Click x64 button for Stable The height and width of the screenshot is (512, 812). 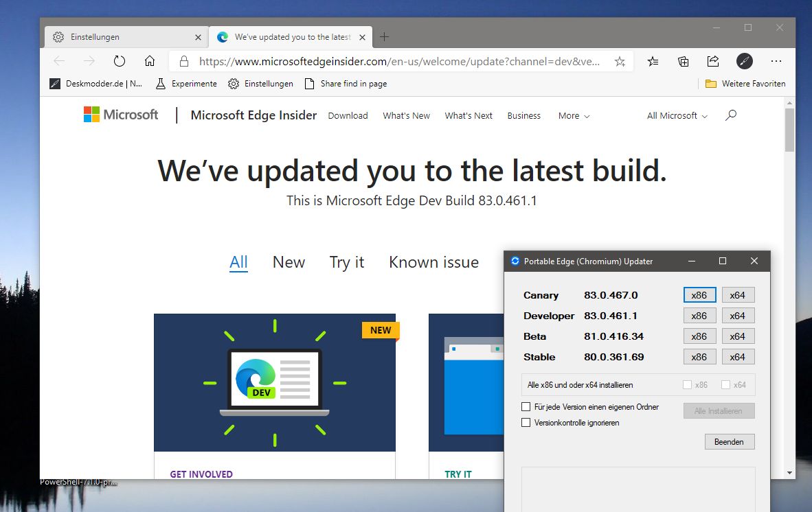pos(738,357)
